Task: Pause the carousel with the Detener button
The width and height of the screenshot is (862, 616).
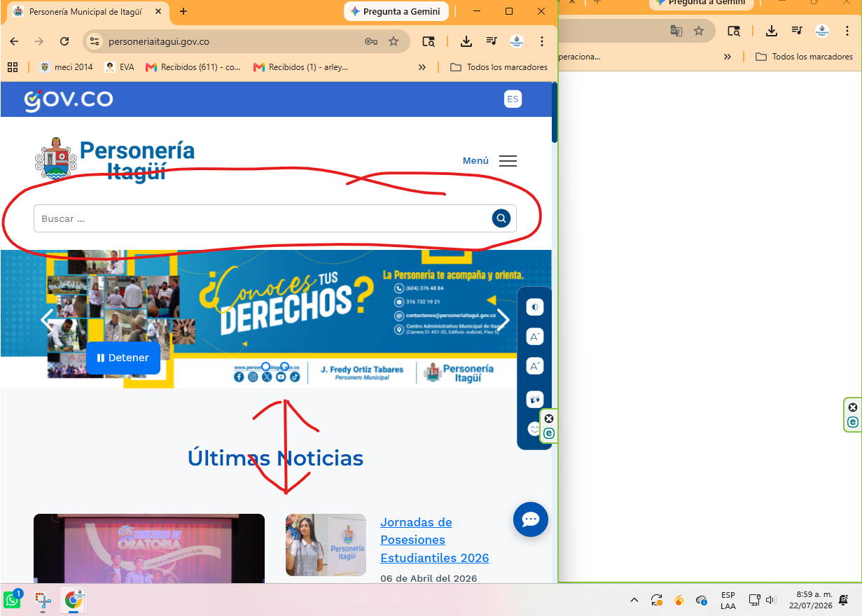Action: tap(123, 358)
